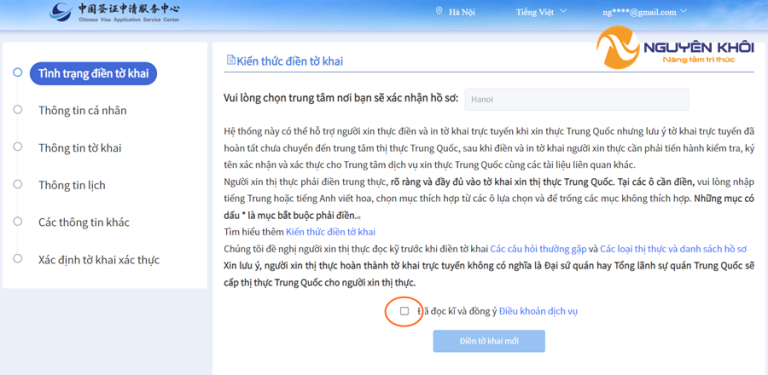Select the Tình trạng điền tờ khai step
Viewport: 768px width, 375px height.
point(93,73)
